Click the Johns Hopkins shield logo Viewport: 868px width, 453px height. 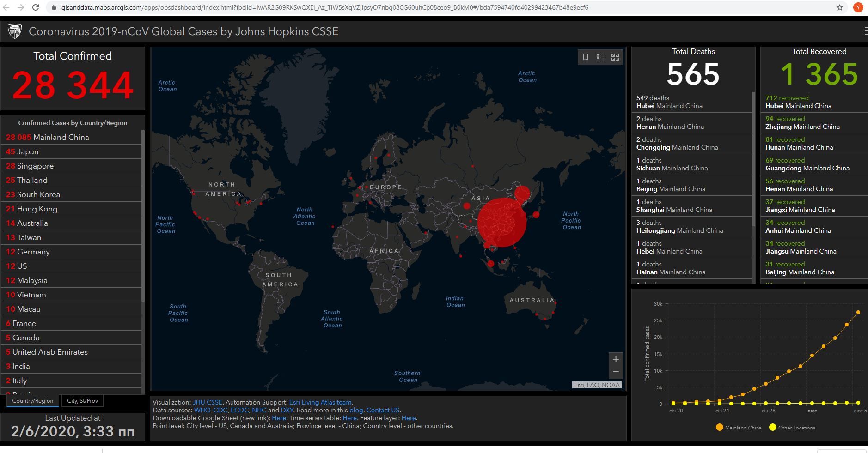(x=15, y=31)
